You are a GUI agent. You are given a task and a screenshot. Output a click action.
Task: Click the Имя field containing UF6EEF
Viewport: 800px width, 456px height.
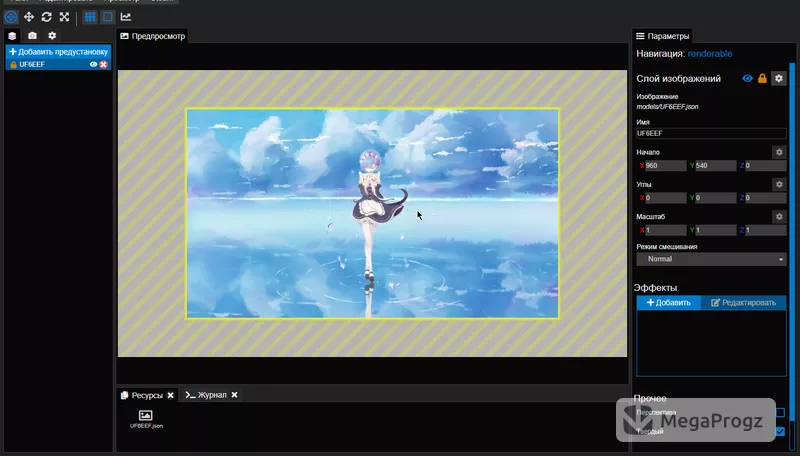tap(711, 133)
